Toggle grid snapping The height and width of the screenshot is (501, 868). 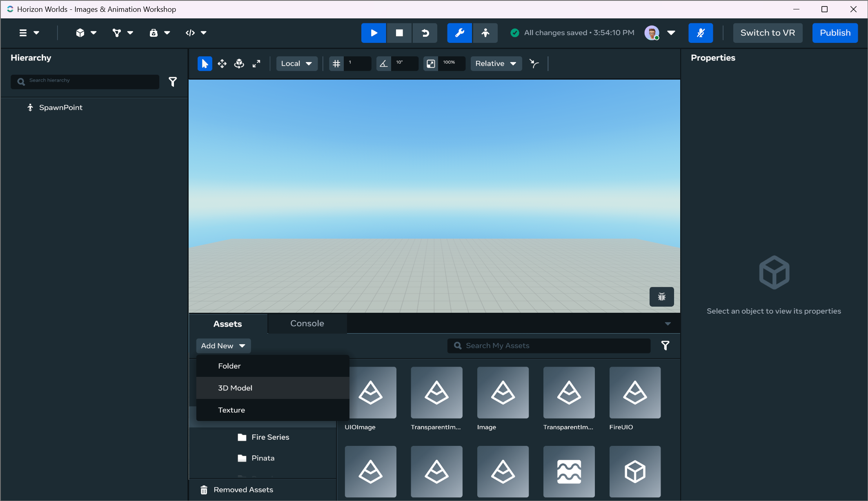(336, 64)
